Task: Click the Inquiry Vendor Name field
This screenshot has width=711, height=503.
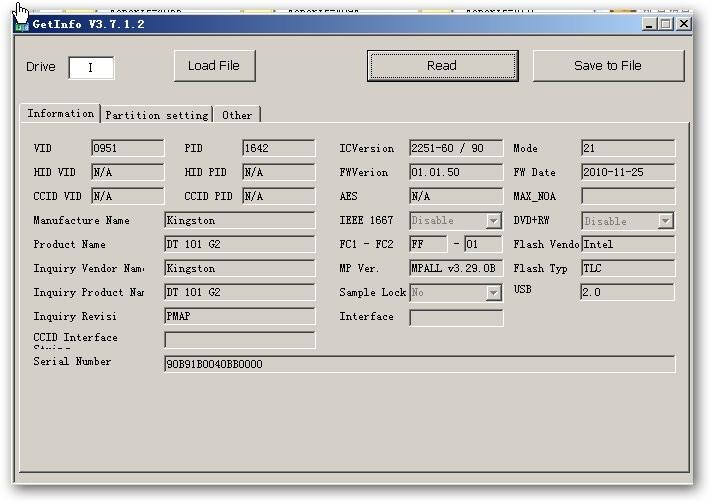Action: point(239,269)
